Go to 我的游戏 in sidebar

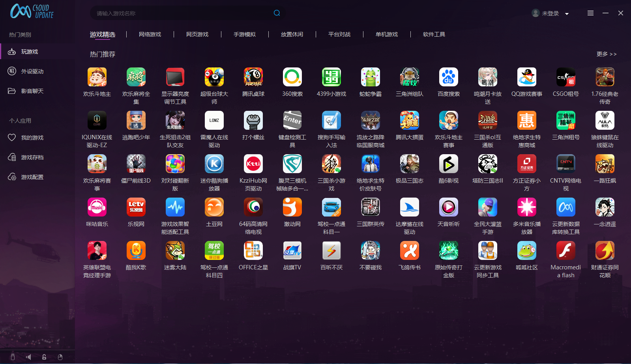coord(32,138)
